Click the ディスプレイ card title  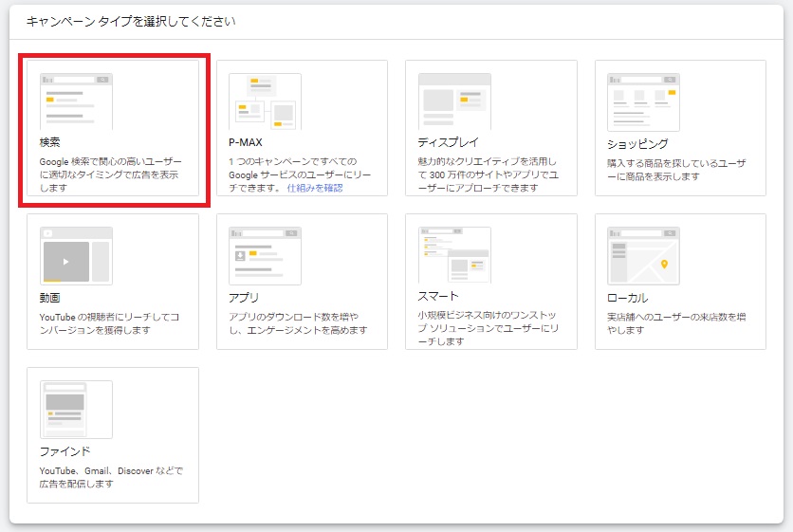[x=448, y=142]
